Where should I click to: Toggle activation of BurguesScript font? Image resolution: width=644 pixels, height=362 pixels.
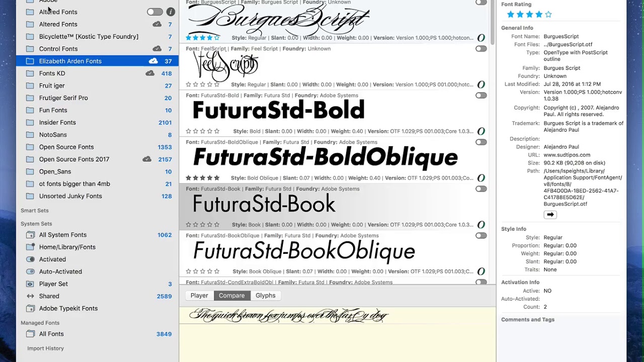[x=481, y=3]
